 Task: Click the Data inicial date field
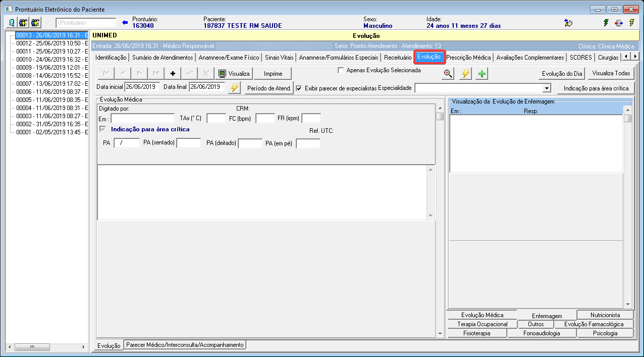[142, 87]
